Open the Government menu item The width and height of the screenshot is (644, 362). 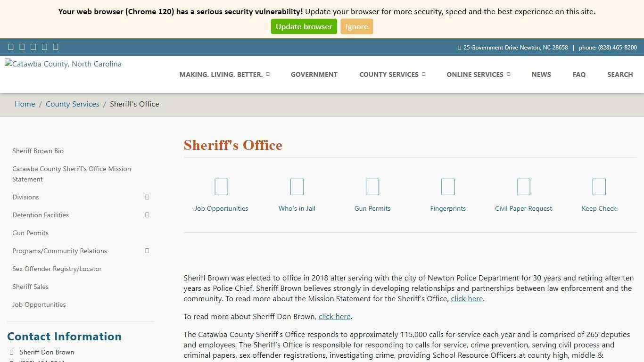tap(314, 74)
